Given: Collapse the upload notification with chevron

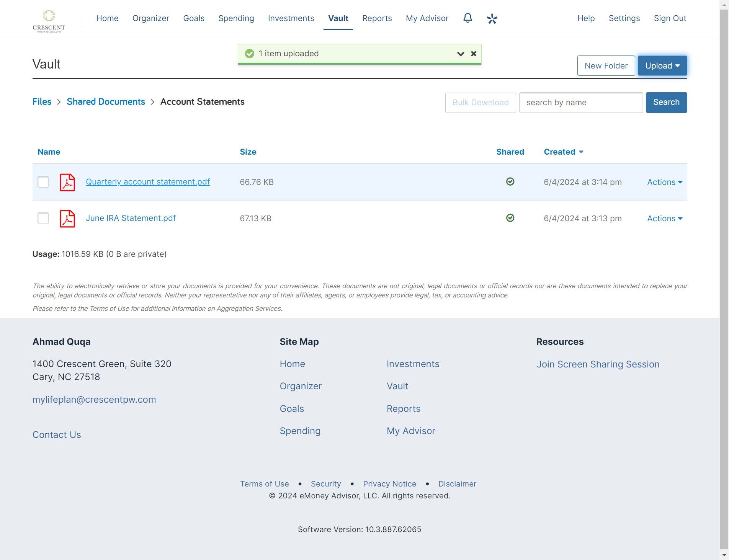Looking at the screenshot, I should point(461,54).
